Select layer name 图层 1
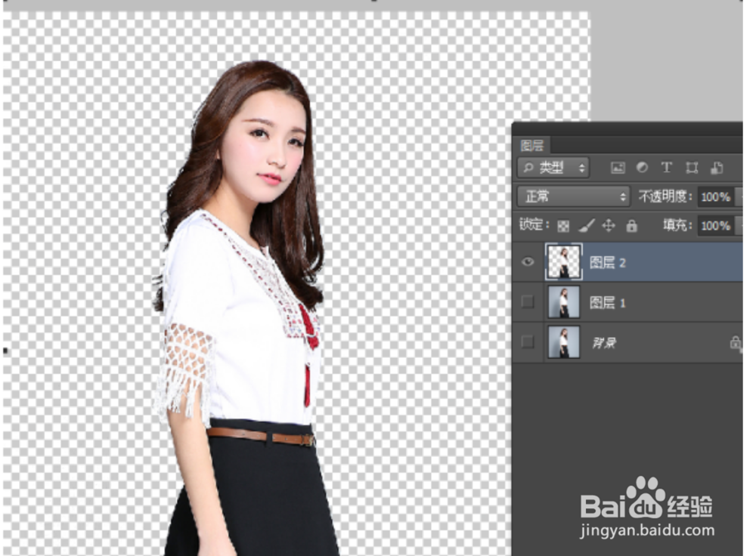Screen dimensions: 756x556 pos(608,303)
